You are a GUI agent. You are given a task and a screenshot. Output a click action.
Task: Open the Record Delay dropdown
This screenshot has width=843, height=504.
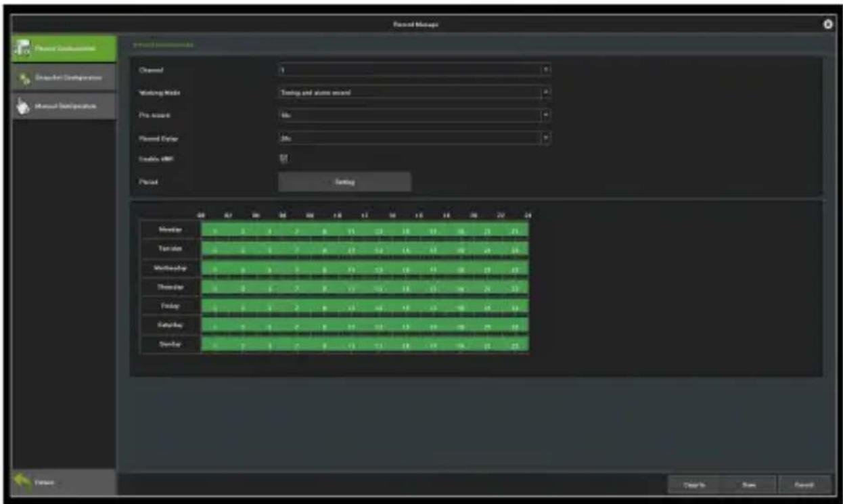pos(414,137)
